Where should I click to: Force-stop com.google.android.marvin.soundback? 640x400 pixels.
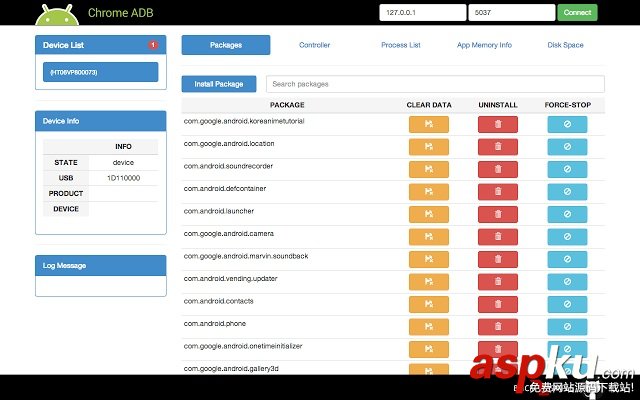tap(567, 259)
